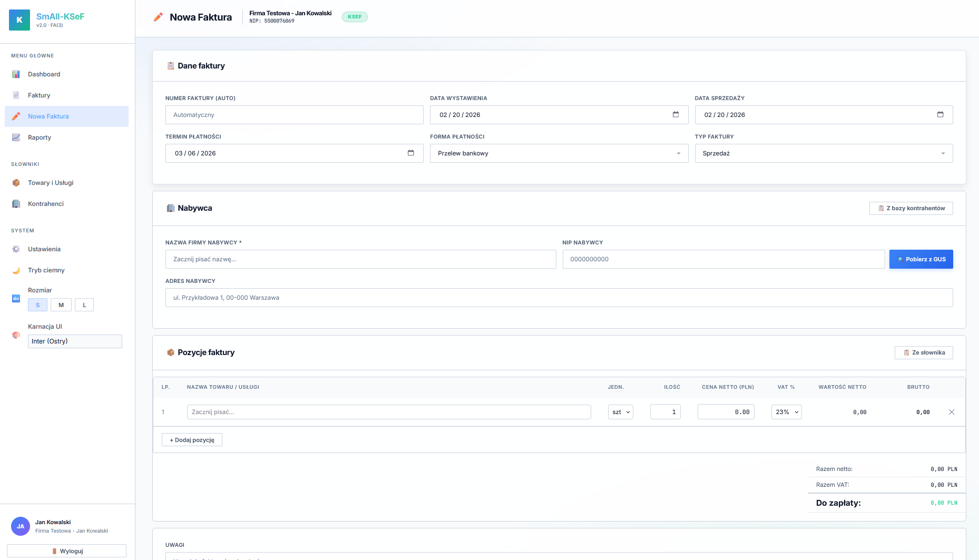Switch interface size to M
The image size is (979, 560).
click(x=61, y=305)
